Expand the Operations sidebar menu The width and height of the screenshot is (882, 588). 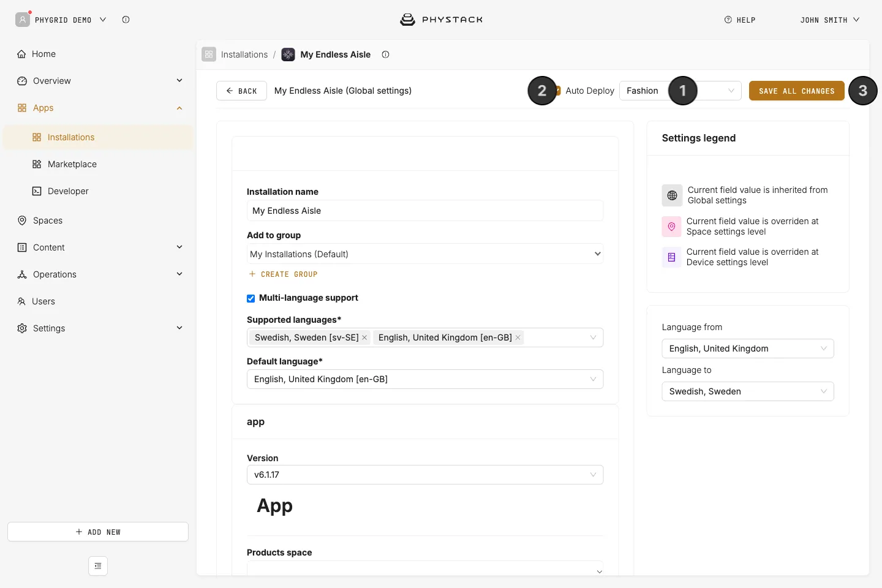[98, 274]
